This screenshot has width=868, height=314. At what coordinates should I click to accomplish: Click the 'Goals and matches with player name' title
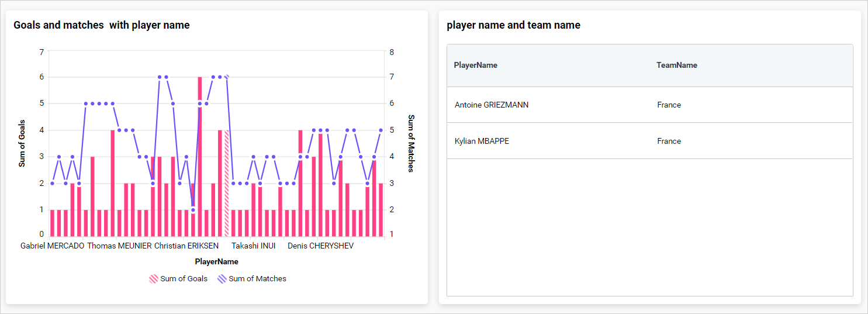[102, 25]
